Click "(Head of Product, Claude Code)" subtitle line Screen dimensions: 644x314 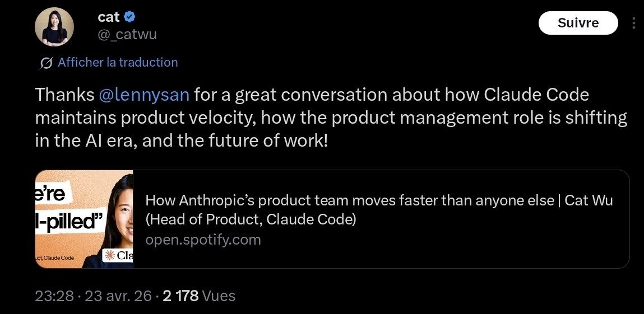coord(251,220)
